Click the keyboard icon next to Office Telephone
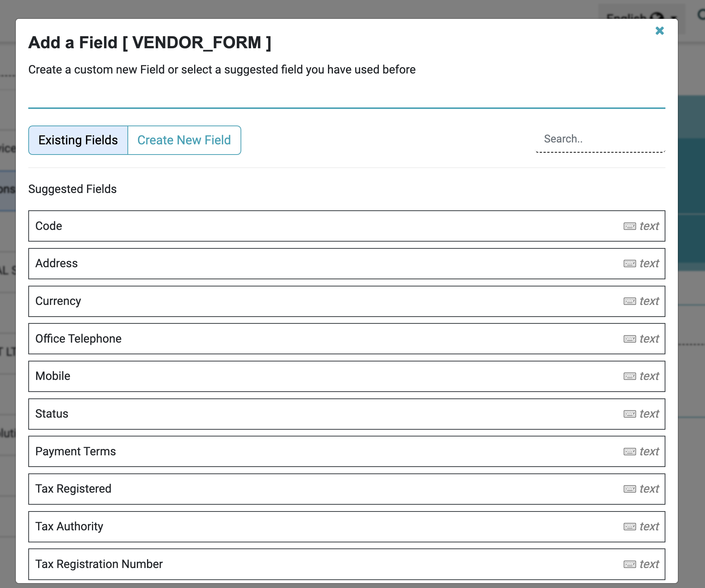Viewport: 705px width, 588px height. click(629, 338)
